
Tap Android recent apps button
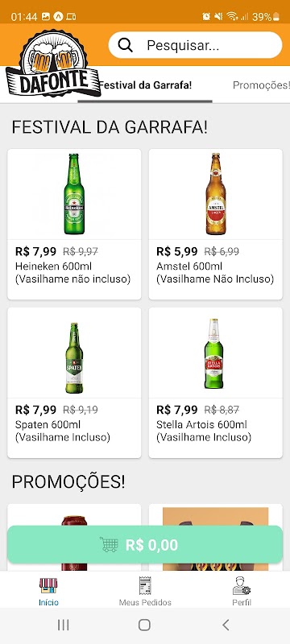point(64,625)
